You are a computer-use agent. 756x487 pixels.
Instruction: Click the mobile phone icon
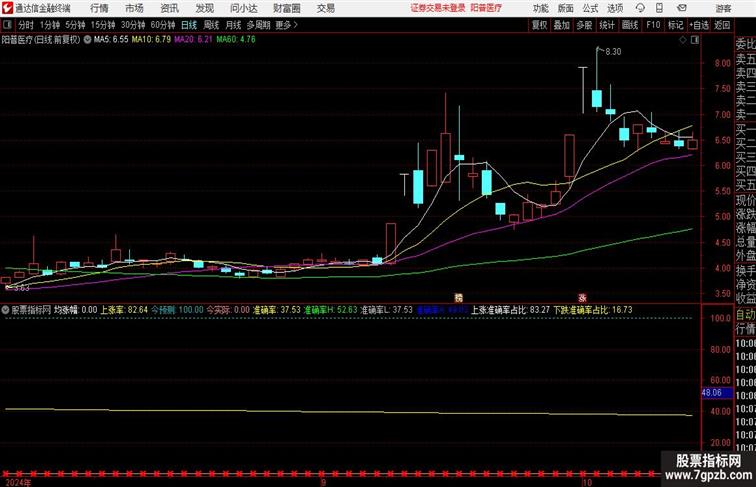click(659, 8)
